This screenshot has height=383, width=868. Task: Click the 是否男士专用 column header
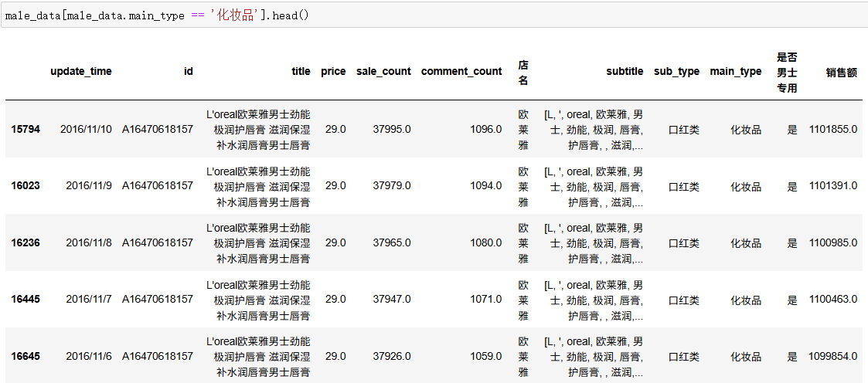[787, 72]
